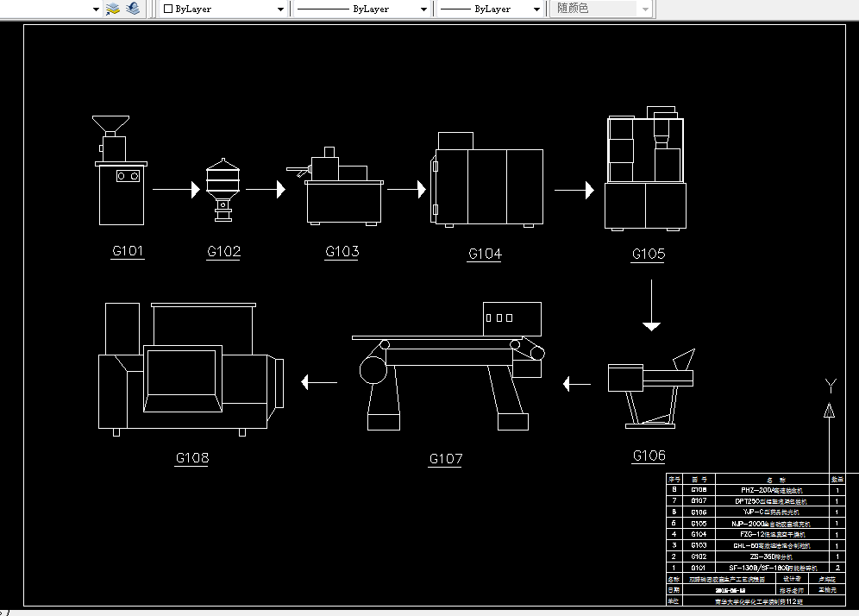Select the G108 mixer machine drawing
The width and height of the screenshot is (859, 616).
pos(191,369)
